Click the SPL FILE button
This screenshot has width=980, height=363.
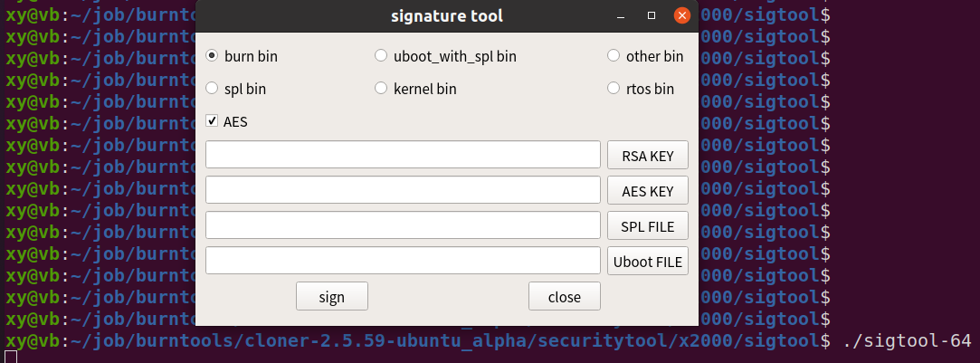pos(648,225)
